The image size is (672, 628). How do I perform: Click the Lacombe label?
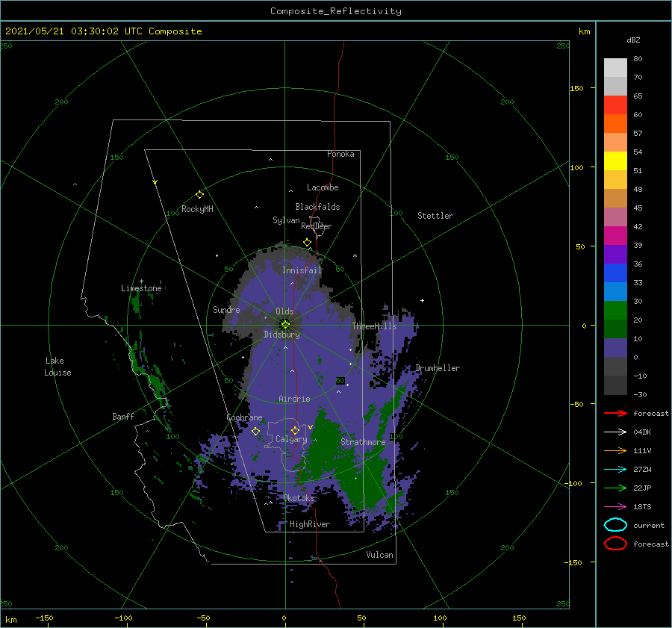tap(323, 187)
